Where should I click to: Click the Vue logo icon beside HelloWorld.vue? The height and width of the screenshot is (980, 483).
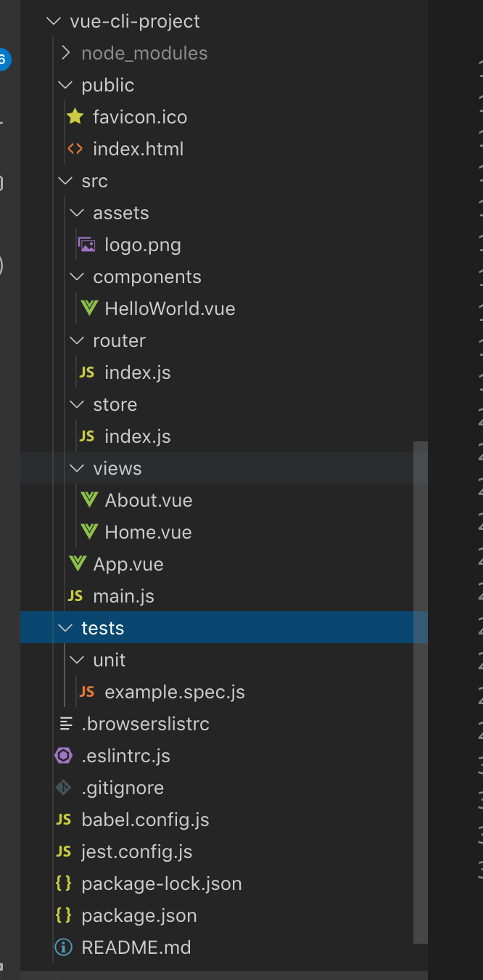pyautogui.click(x=88, y=309)
